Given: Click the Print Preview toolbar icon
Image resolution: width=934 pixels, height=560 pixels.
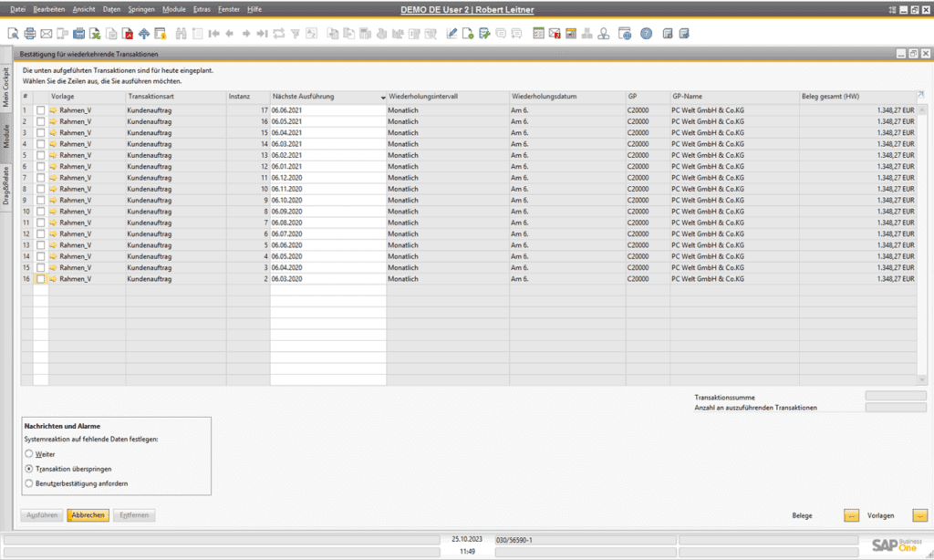Looking at the screenshot, I should point(13,34).
